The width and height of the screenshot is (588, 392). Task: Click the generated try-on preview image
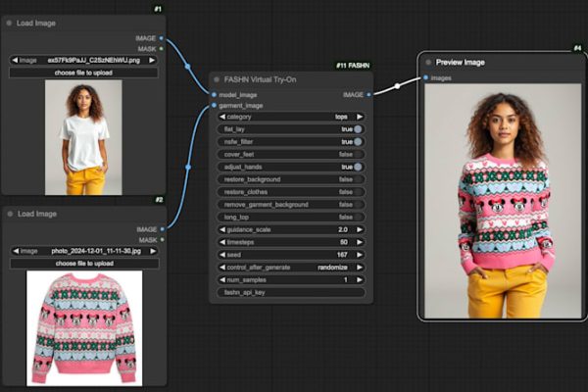click(503, 201)
